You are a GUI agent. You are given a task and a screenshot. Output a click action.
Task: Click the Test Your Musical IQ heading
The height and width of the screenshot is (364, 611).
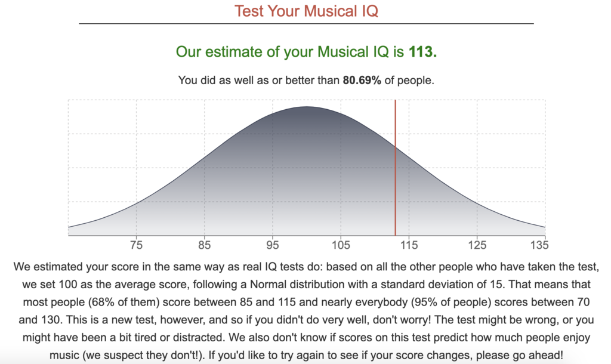click(x=306, y=11)
